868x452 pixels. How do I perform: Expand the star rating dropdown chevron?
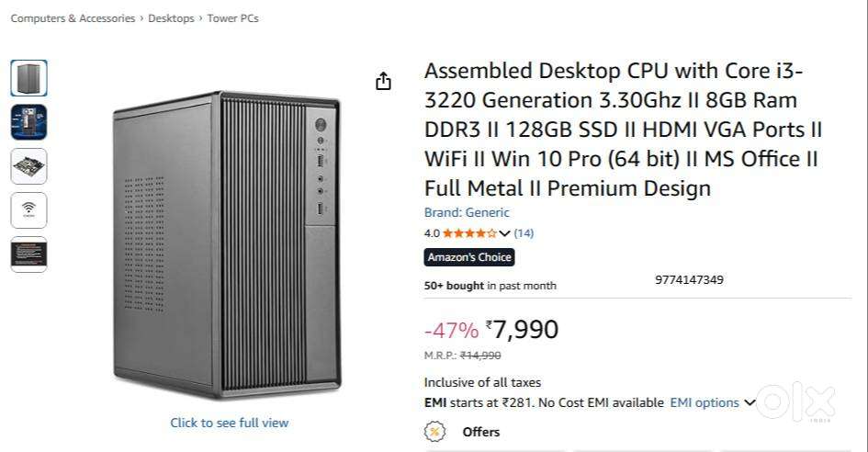tap(504, 233)
